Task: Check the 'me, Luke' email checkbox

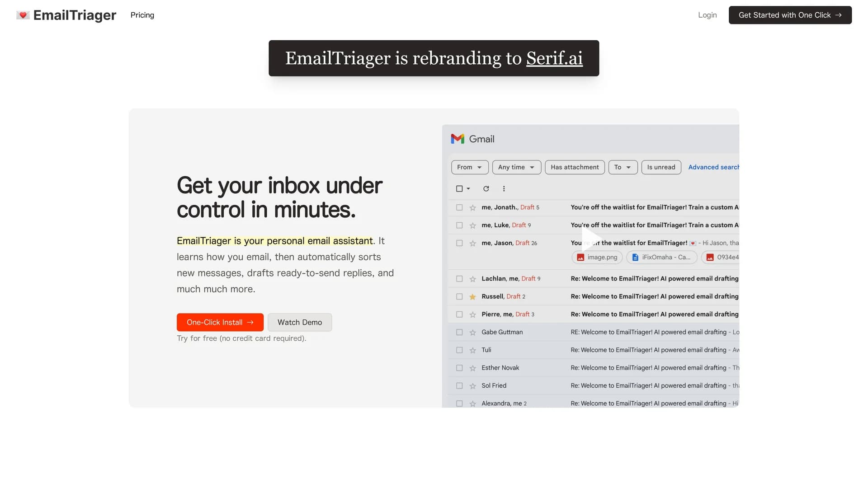Action: pos(459,225)
